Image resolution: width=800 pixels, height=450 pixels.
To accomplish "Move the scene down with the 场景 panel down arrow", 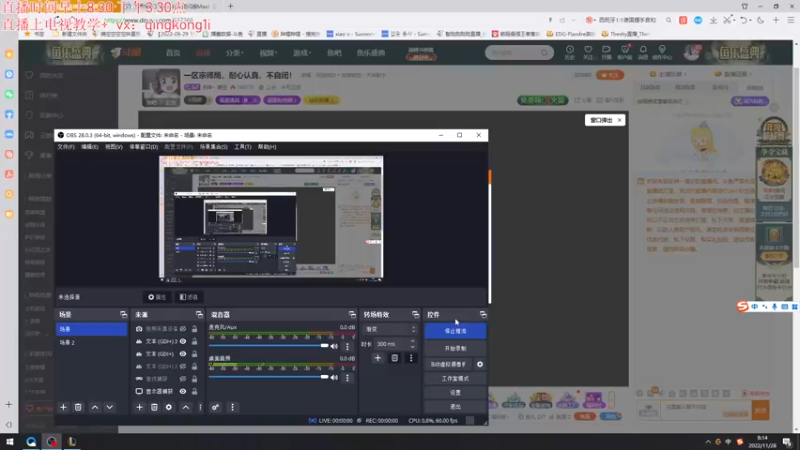I will [109, 407].
